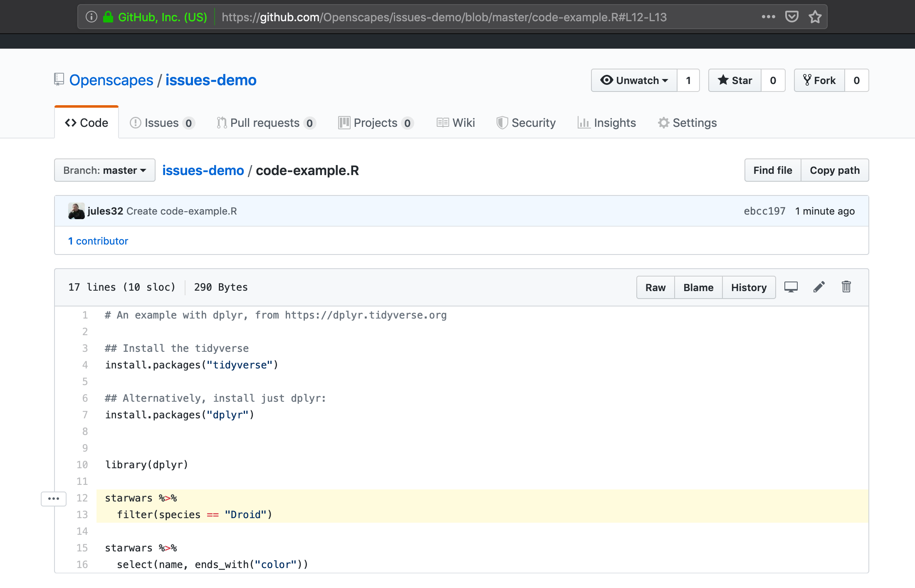View the file History

pos(749,287)
